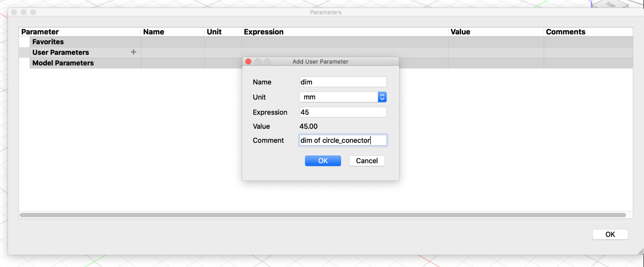This screenshot has height=267, width=644.
Task: Click the Comment field in the dialog
Action: 343,140
